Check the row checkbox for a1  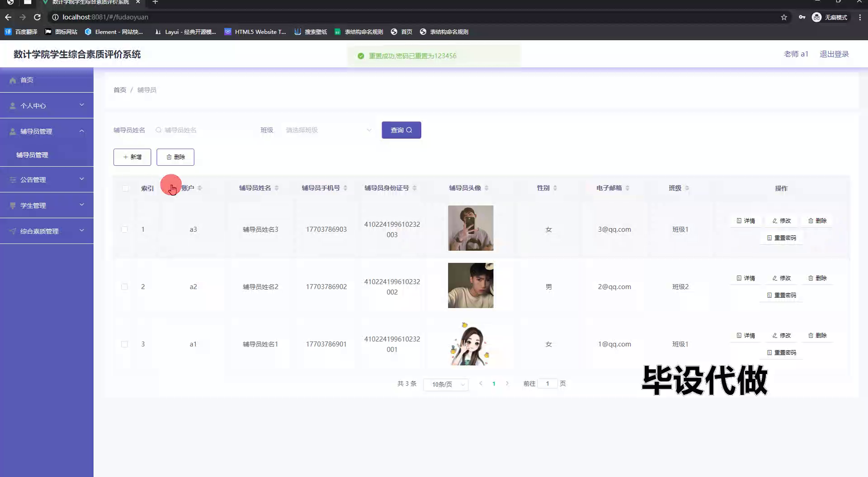[x=124, y=344]
